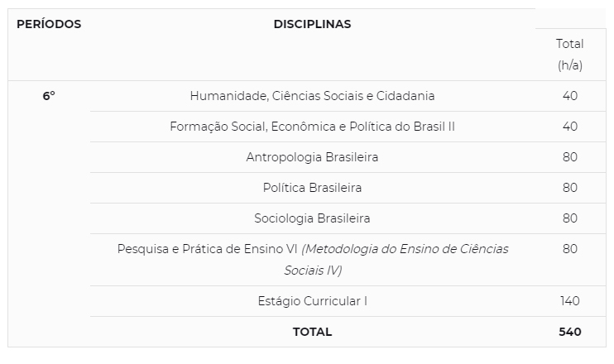
Task: Click the PERÍODOS column header
Action: pyautogui.click(x=49, y=24)
